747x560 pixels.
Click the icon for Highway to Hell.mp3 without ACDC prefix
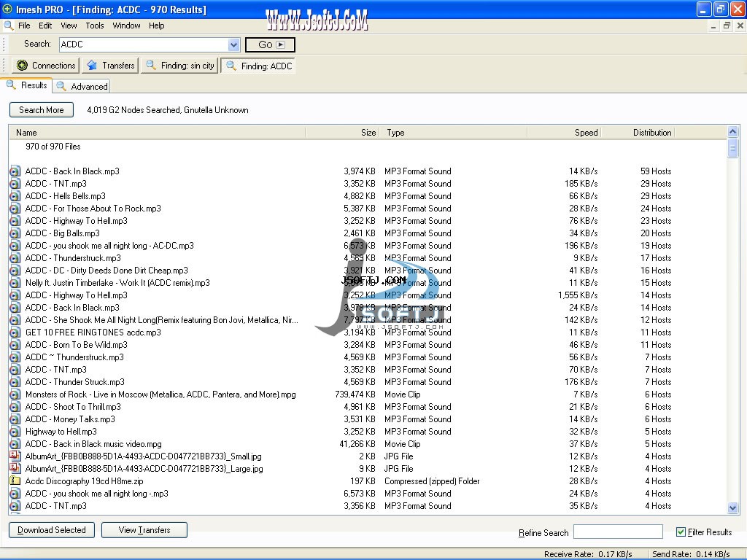[15, 432]
